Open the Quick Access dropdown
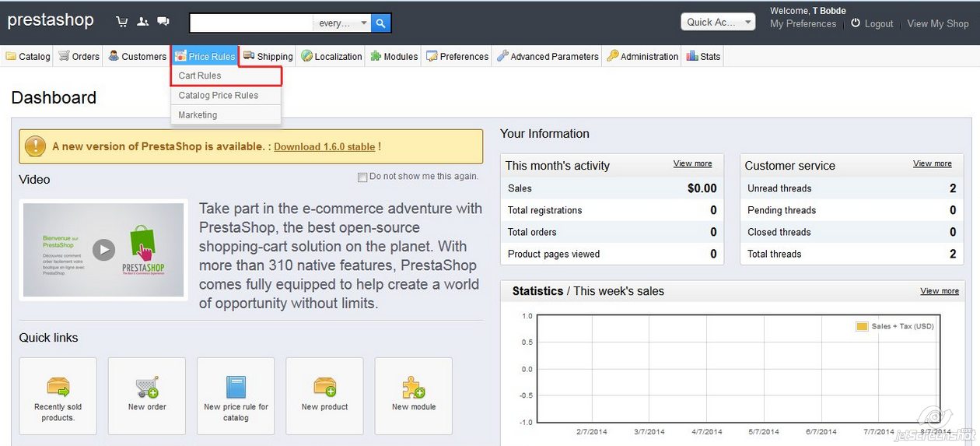Viewport: 980px width, 446px height. coord(718,22)
